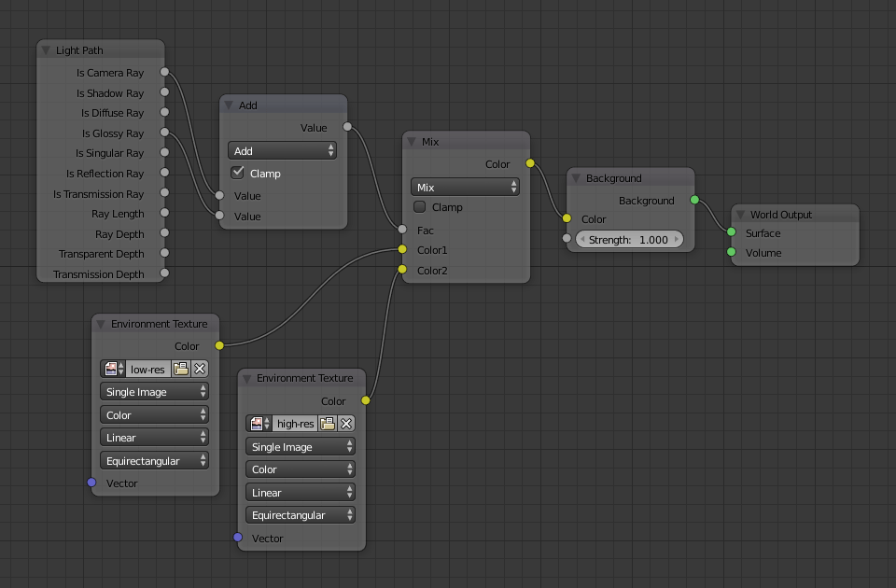
Task: Open the Mix node blend type dropdown
Action: [x=465, y=187]
